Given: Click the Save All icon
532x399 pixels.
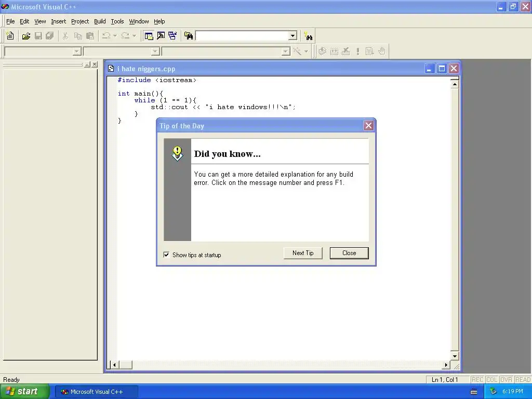Looking at the screenshot, I should pyautogui.click(x=50, y=36).
